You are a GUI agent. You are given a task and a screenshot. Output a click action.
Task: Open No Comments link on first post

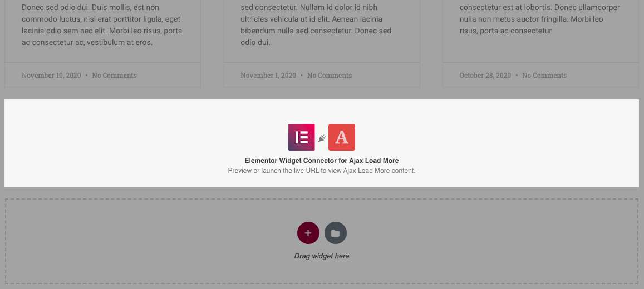tap(114, 76)
